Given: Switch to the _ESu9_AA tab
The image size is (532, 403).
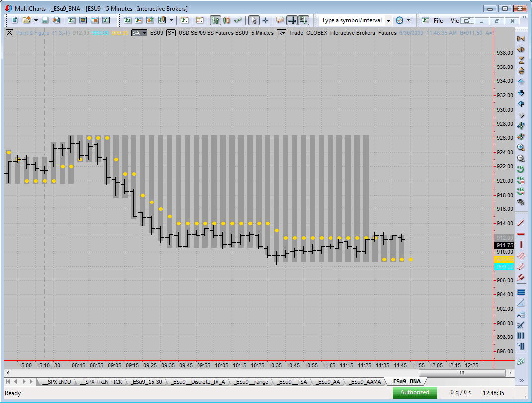Looking at the screenshot, I should click(x=328, y=382).
